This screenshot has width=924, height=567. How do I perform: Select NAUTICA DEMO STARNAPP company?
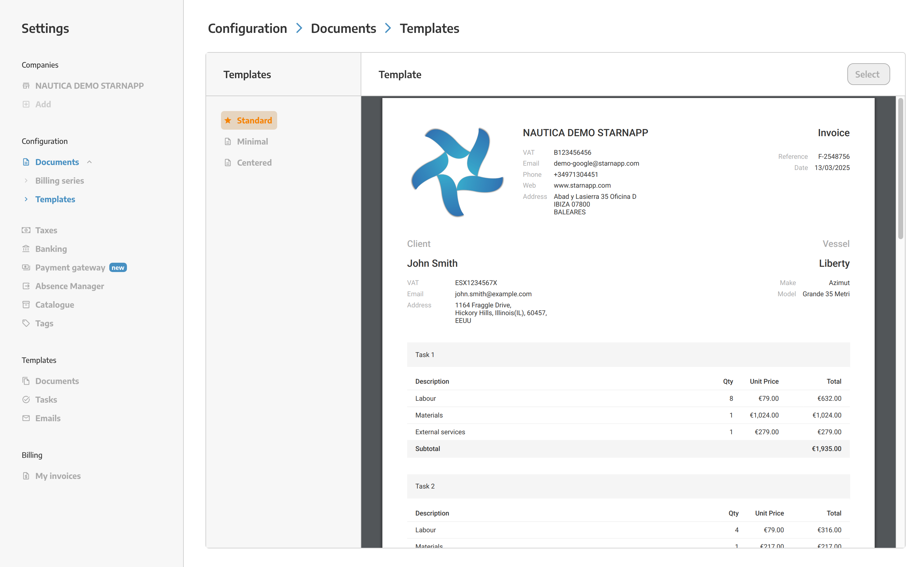point(89,86)
